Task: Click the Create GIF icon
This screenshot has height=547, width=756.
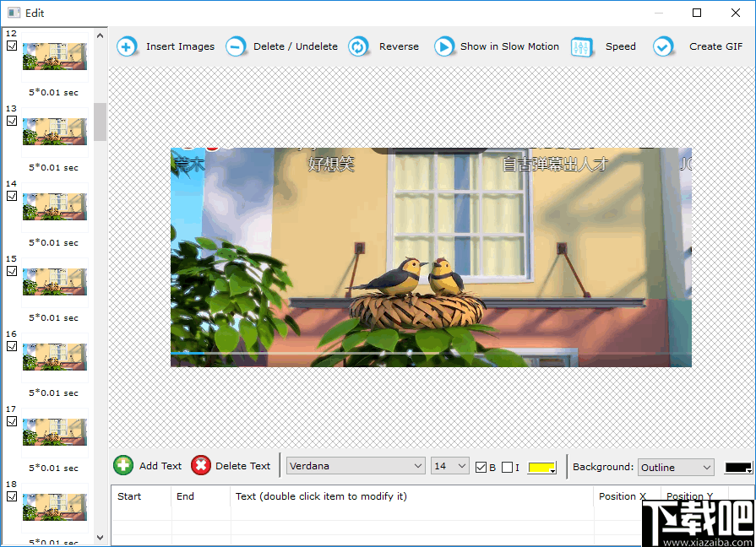Action: coord(664,46)
